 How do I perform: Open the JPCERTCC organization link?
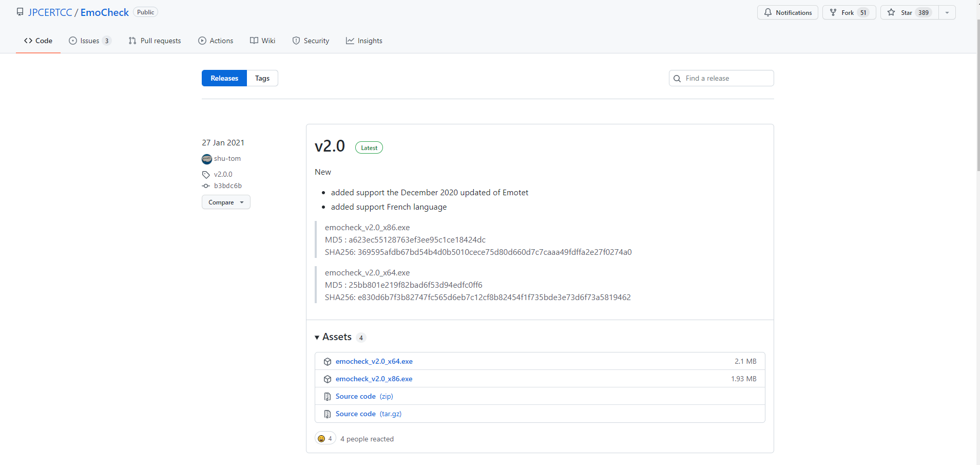point(50,12)
